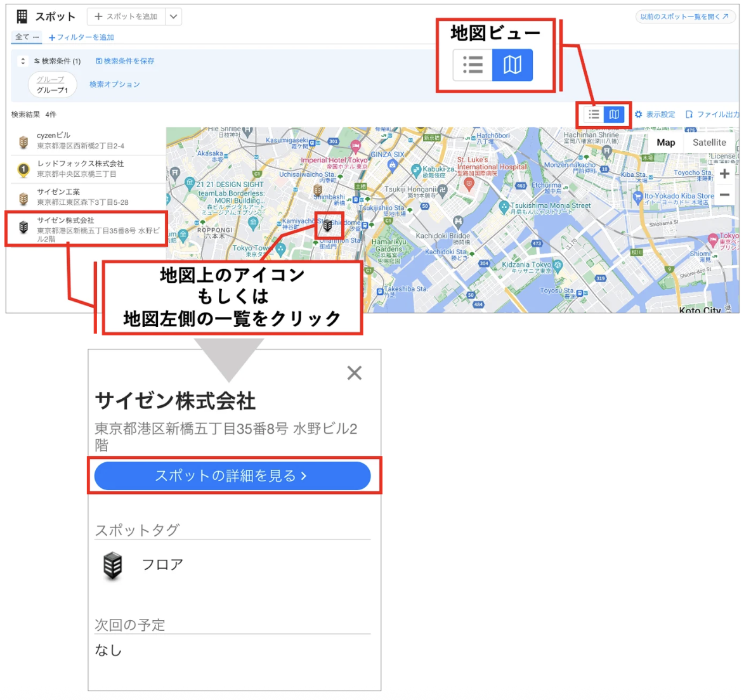Viewport: 751px width, 700px height.
Task: Select サイゼン工業 in the spot list
Action: pos(89,197)
